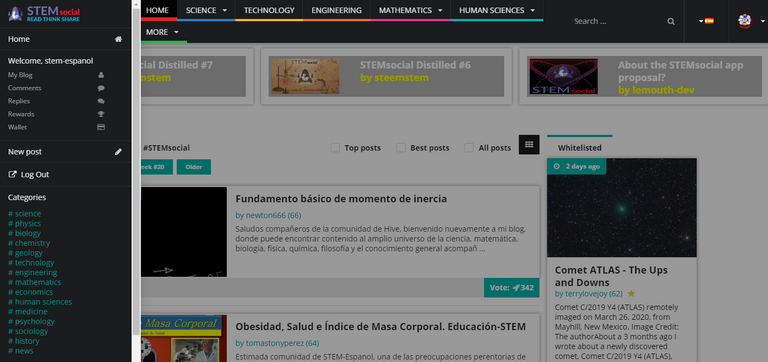
Task: Enable the Top posts checkbox
Action: 335,147
